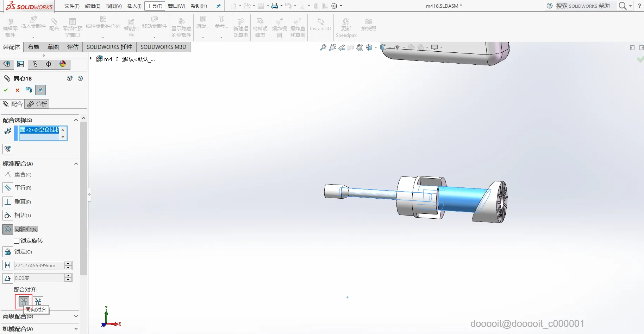Open the DimXpertManager crosshair icon
Image resolution: width=644 pixels, height=334 pixels.
(49, 64)
